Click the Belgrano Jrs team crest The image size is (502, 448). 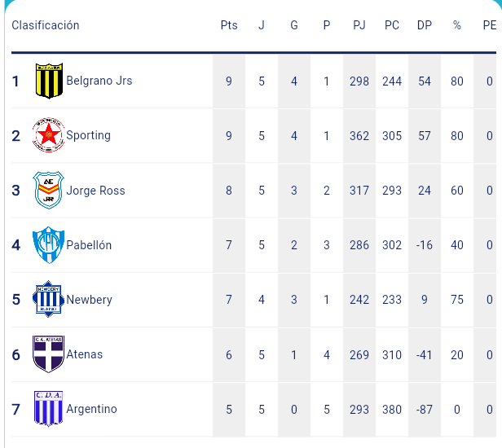49,81
